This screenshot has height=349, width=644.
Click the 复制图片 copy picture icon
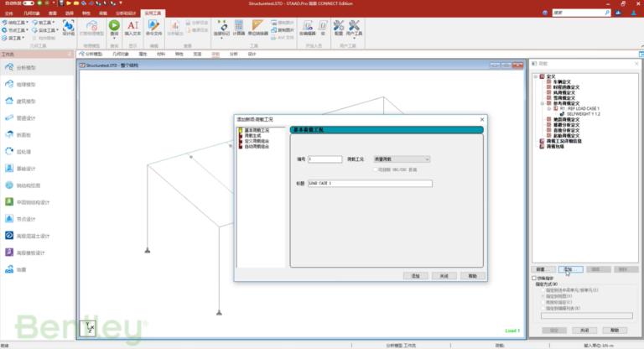tap(283, 30)
